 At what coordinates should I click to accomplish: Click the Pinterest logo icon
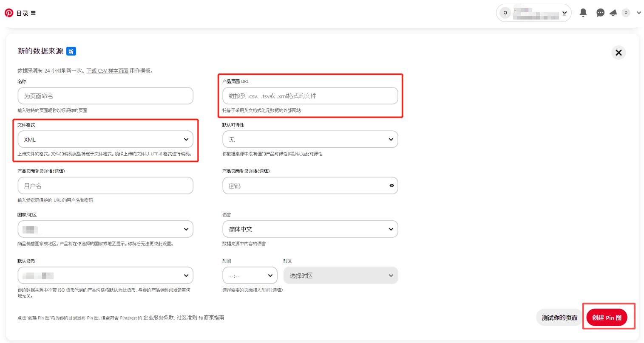point(9,13)
